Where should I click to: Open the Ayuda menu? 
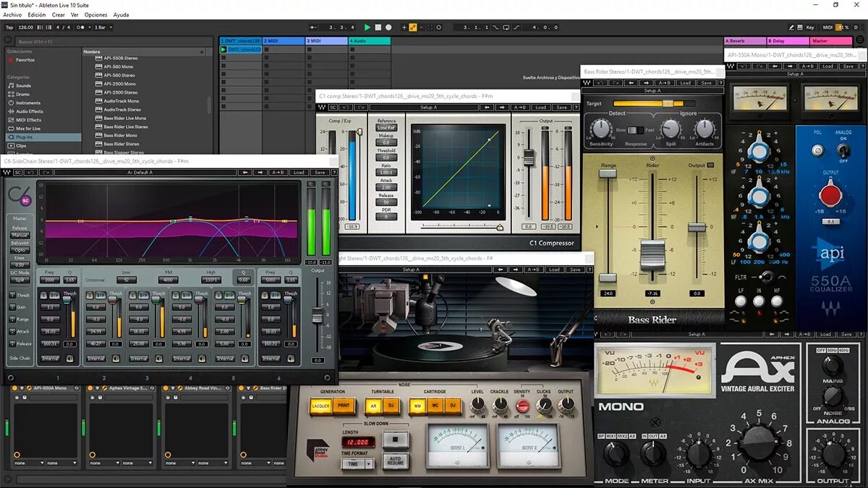(121, 14)
